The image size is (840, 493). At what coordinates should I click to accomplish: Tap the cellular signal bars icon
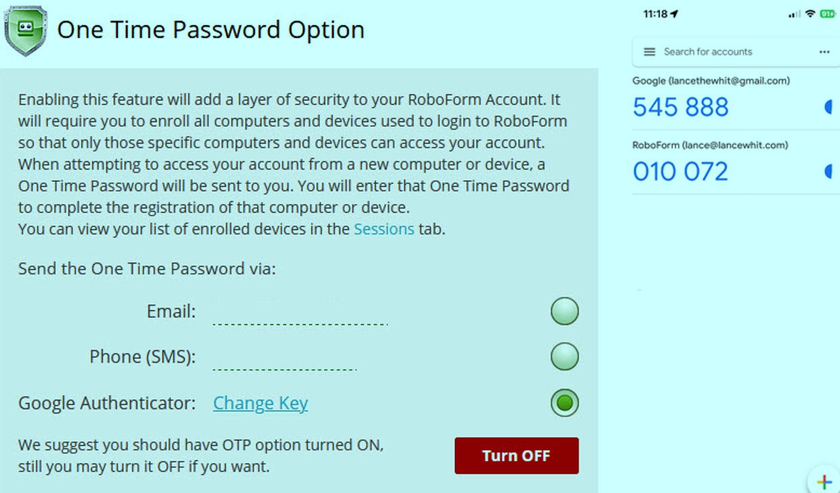pyautogui.click(x=793, y=15)
